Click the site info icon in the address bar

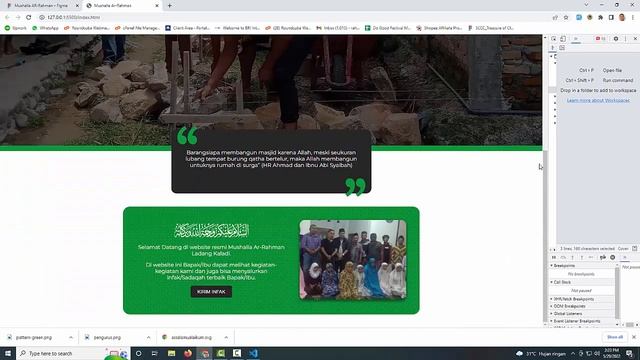click(x=42, y=17)
